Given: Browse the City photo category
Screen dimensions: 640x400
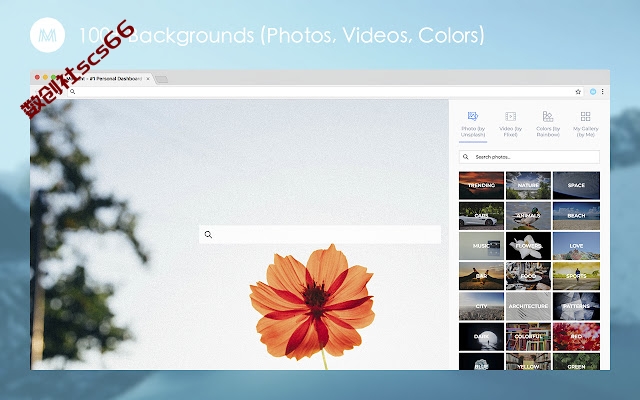Looking at the screenshot, I should pyautogui.click(x=481, y=306).
